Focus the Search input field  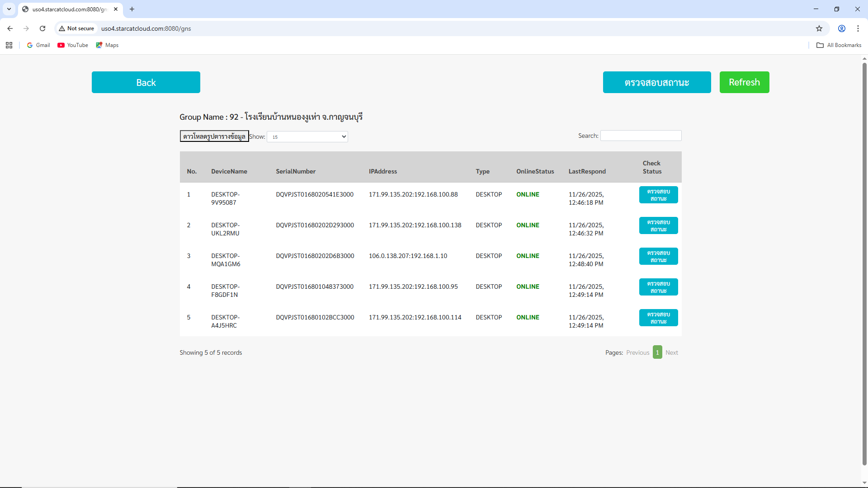tap(641, 136)
